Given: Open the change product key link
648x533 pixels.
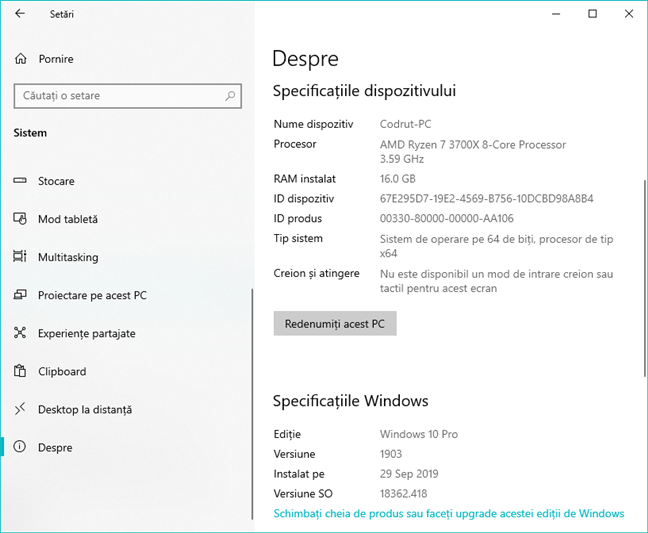Looking at the screenshot, I should tap(448, 513).
